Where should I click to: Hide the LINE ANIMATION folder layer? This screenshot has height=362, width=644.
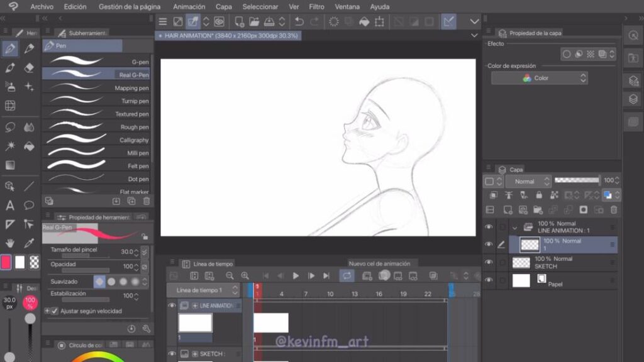pyautogui.click(x=489, y=226)
